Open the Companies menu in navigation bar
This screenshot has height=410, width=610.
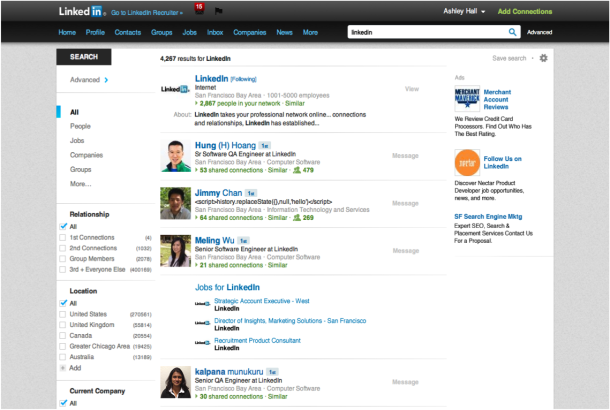250,32
